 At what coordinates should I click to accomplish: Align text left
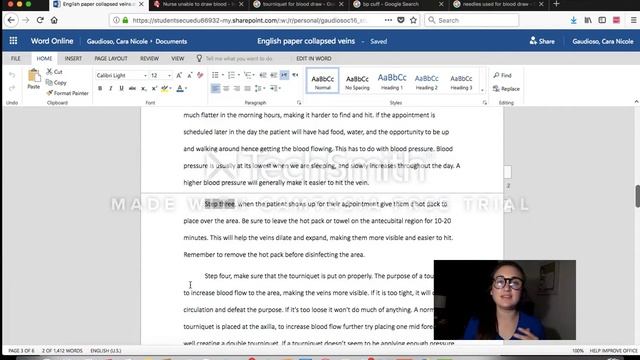(216, 88)
